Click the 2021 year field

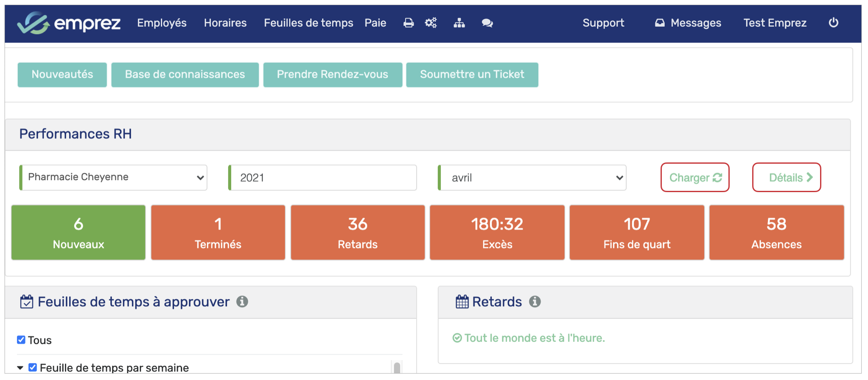(x=322, y=177)
